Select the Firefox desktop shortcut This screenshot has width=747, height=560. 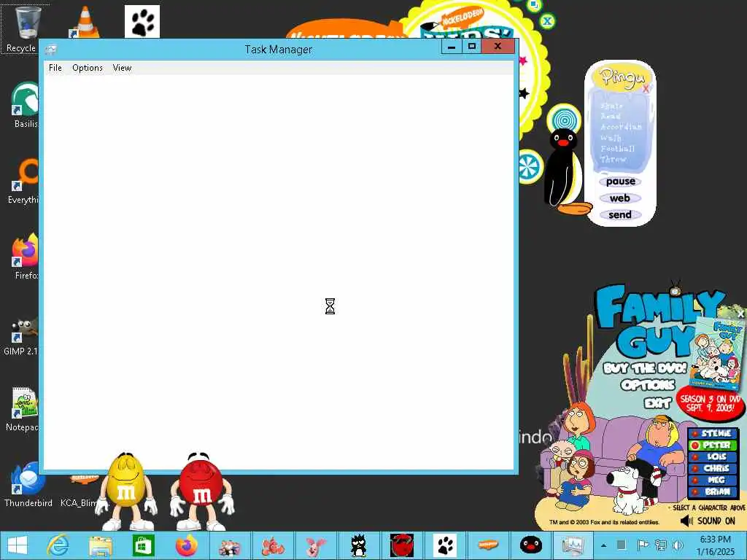pos(26,256)
